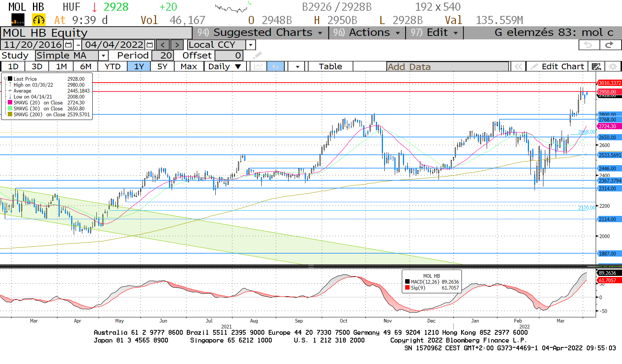Click the redo arrow button
This screenshot has height=364, width=622.
click(610, 45)
